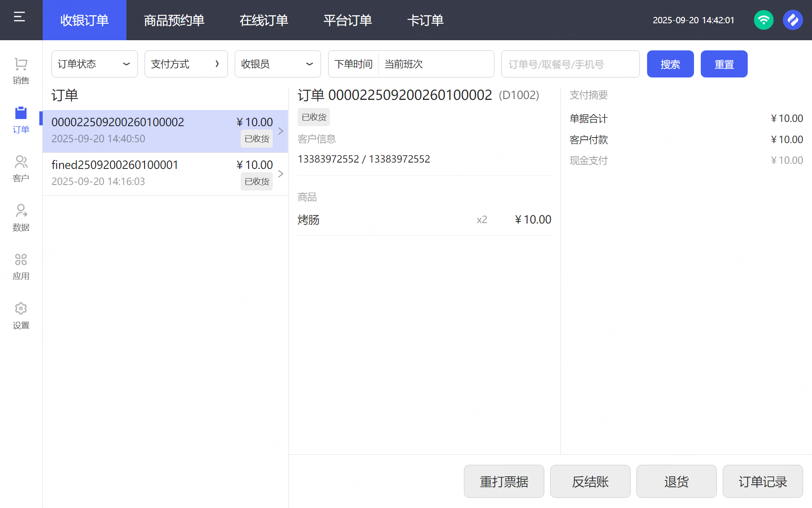Switch to the 商品预约单 tab
The height and width of the screenshot is (508, 812).
pos(174,20)
